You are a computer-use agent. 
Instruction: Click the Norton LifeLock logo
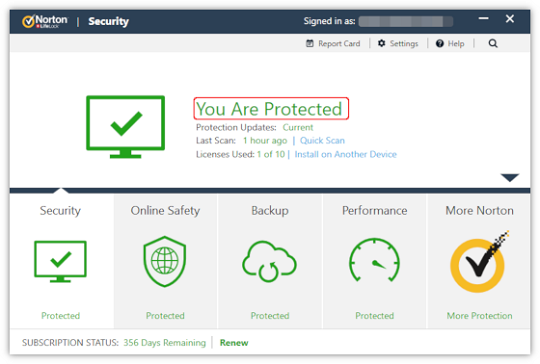(x=45, y=21)
